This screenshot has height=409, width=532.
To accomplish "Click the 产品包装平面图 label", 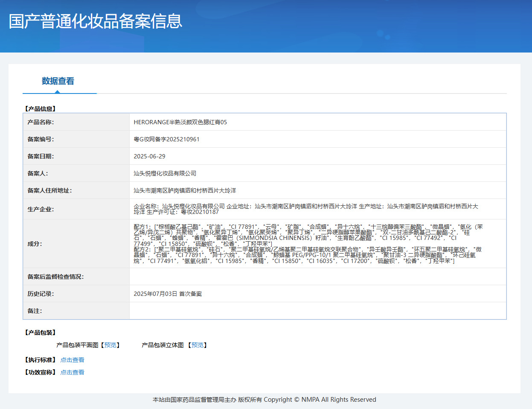I will [77, 345].
